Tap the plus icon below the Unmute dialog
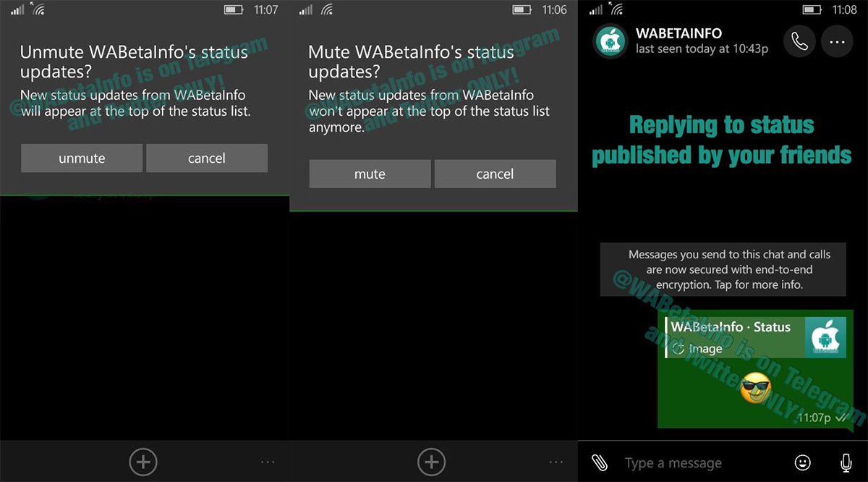Image resolution: width=868 pixels, height=482 pixels. click(x=143, y=462)
